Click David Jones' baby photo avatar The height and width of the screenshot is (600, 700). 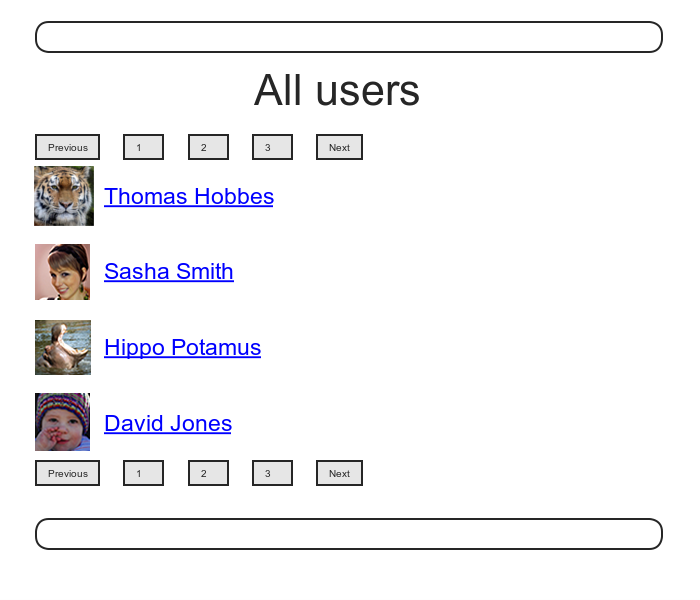click(62, 422)
